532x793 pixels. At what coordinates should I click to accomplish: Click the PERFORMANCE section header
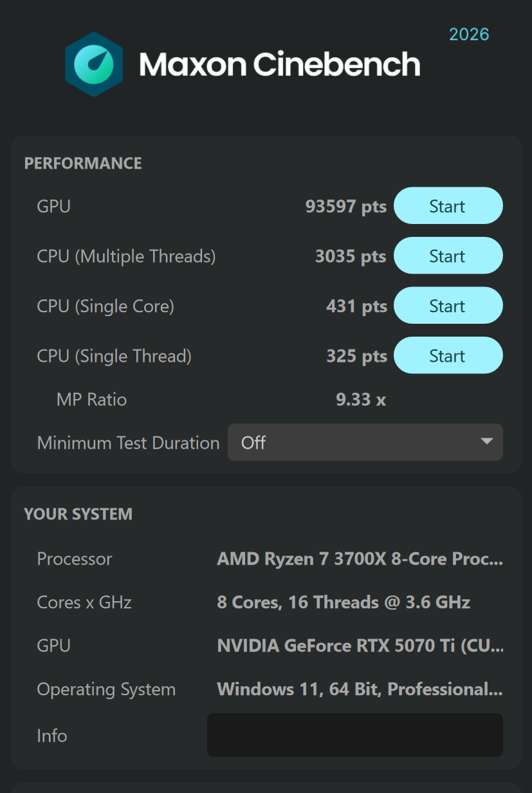(x=83, y=163)
